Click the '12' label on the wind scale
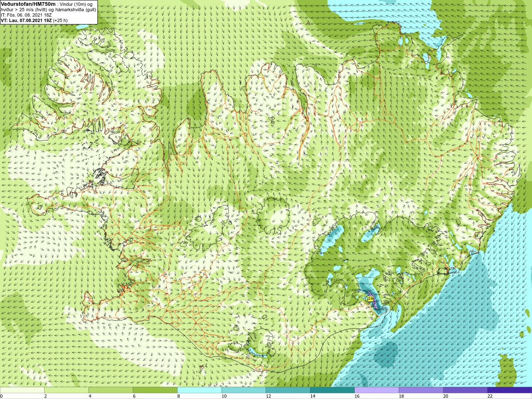This screenshot has height=399, width=532. pos(268,396)
